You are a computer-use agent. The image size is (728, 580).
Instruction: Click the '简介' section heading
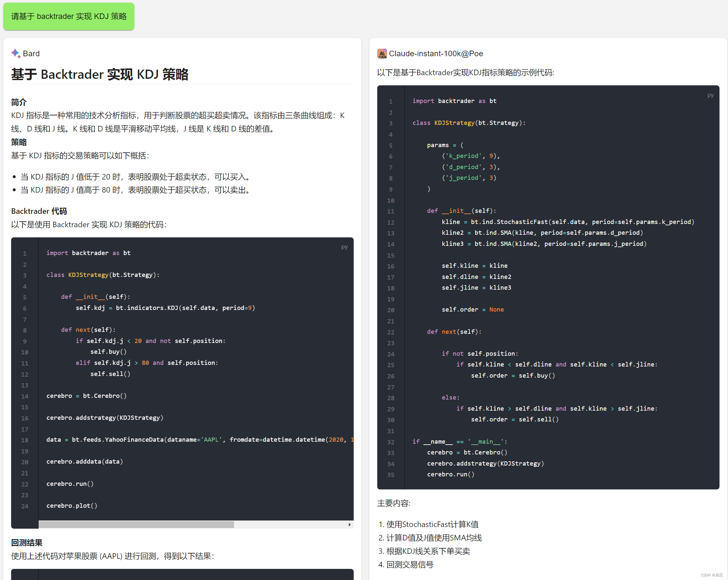pyautogui.click(x=19, y=102)
